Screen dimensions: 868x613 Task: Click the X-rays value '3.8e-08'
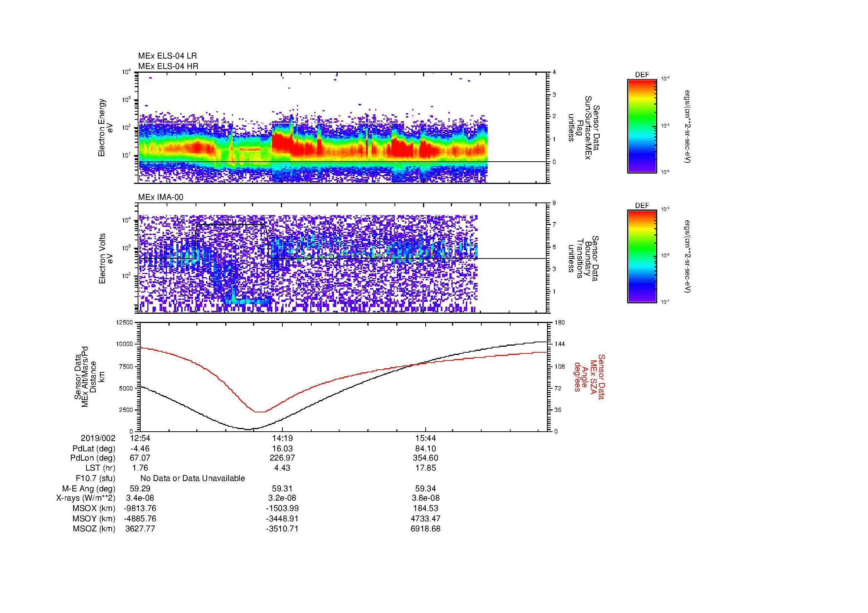426,498
